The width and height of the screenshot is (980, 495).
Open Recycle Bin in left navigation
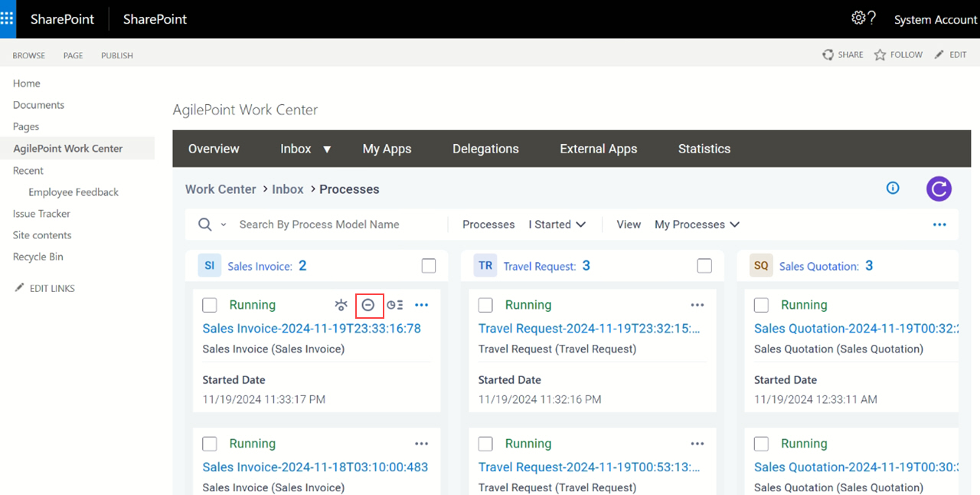click(38, 257)
